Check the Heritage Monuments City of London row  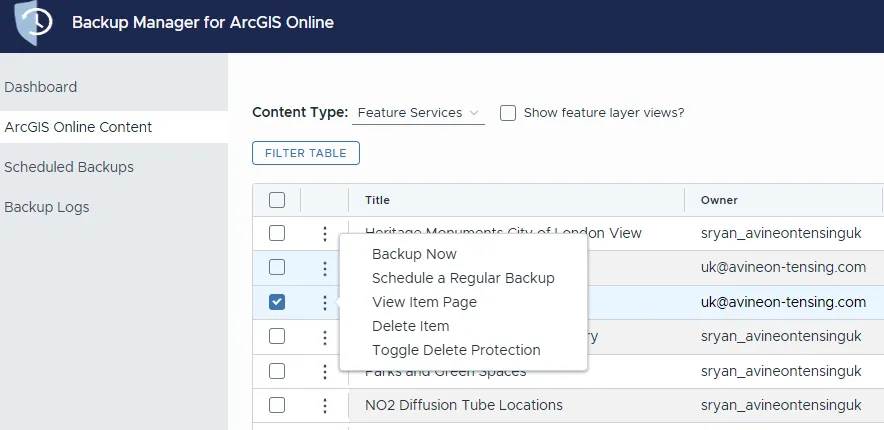click(277, 233)
